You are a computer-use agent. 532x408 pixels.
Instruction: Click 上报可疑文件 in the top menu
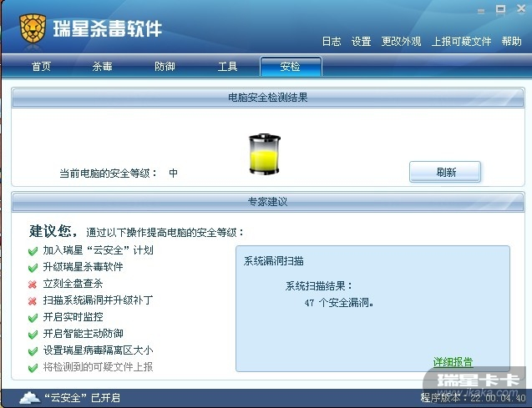461,42
